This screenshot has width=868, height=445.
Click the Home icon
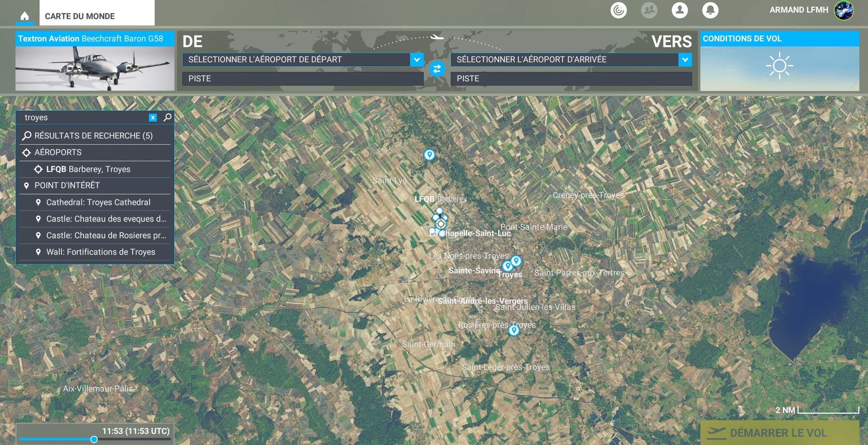(x=24, y=16)
